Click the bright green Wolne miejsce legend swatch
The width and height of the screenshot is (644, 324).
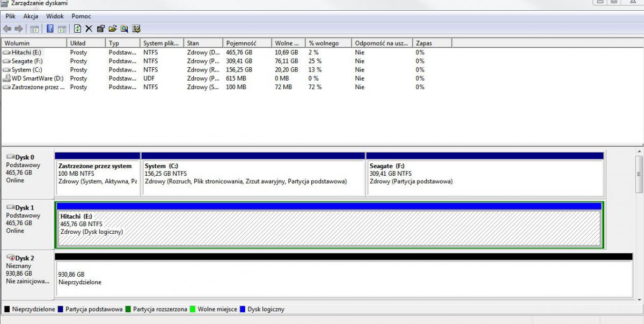coord(193,309)
